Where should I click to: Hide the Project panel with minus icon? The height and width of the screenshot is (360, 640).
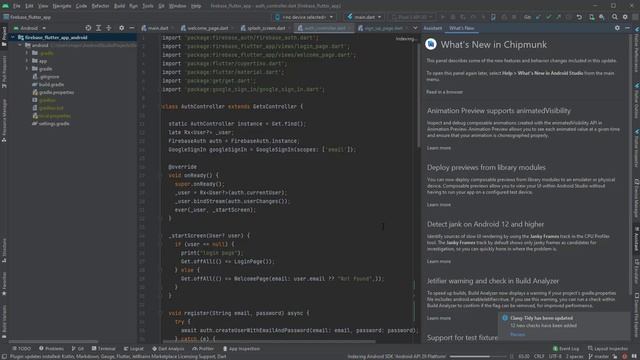(x=131, y=28)
